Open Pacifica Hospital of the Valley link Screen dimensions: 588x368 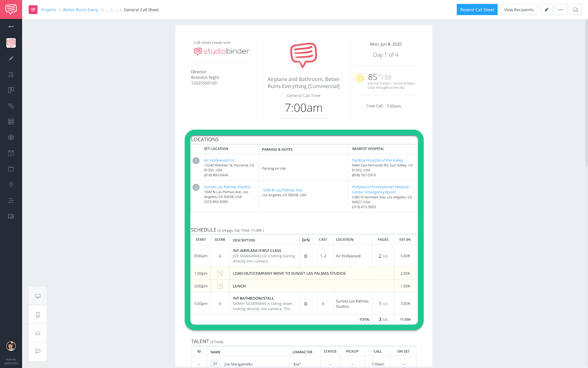coord(377,160)
